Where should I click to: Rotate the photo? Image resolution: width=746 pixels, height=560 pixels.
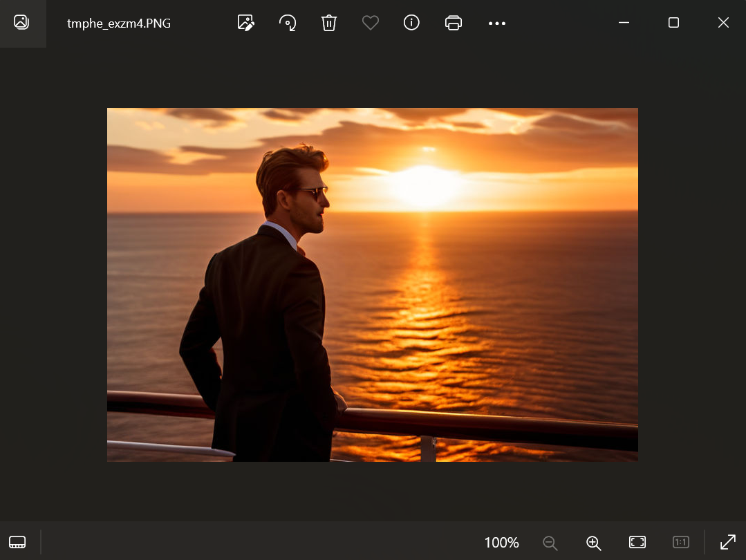288,23
